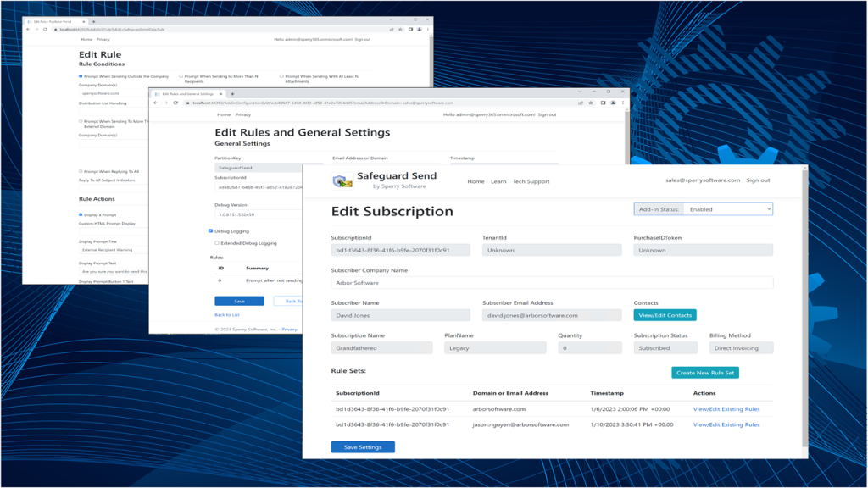Uncheck the Debug Logging checkbox
This screenshot has width=868, height=488.
[x=209, y=230]
